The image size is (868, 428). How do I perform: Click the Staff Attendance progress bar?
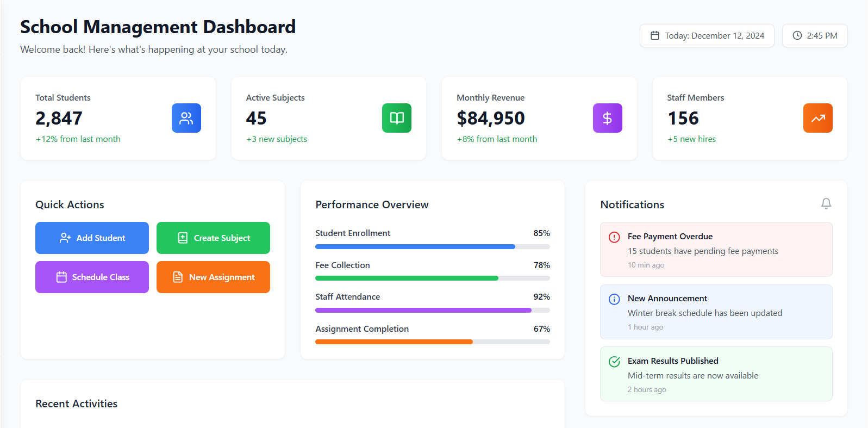tap(432, 311)
